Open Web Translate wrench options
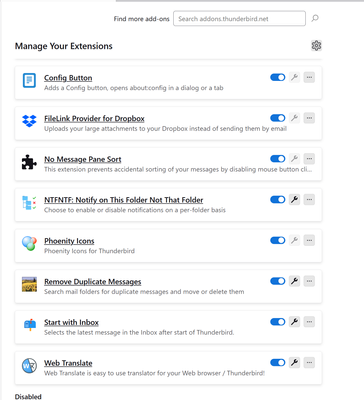Image resolution: width=364 pixels, height=400 pixels. click(294, 362)
